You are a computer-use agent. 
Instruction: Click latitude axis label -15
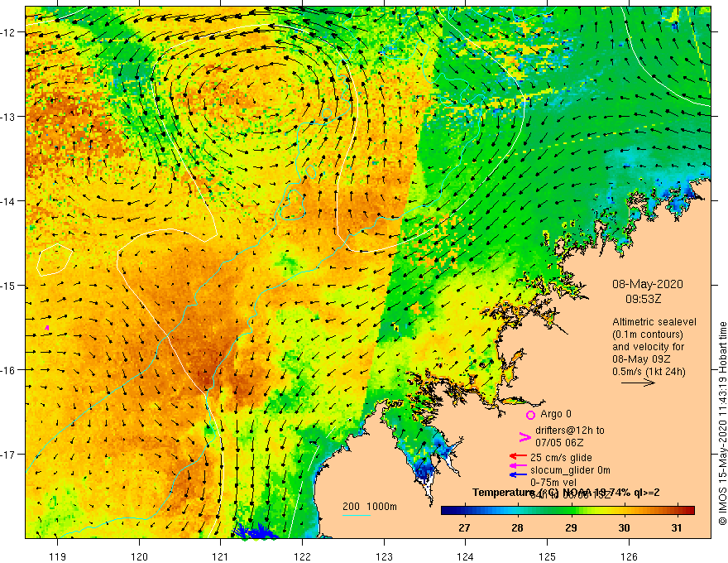tap(7, 285)
